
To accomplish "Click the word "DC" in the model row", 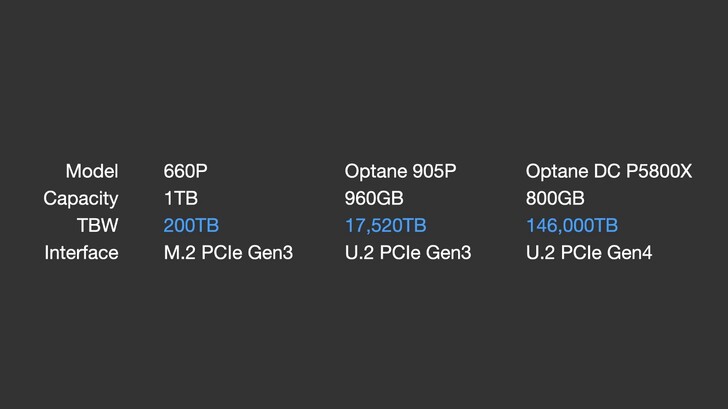I will [606, 171].
